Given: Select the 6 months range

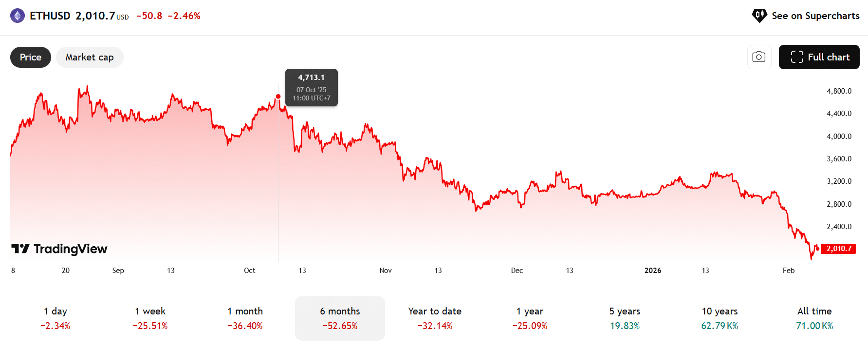Looking at the screenshot, I should (x=340, y=318).
